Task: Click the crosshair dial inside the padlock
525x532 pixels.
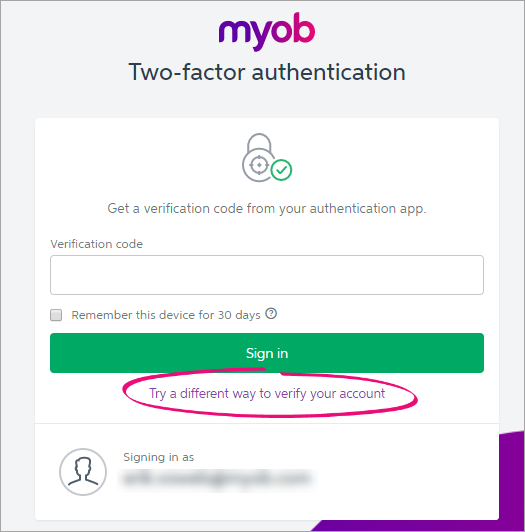Action: click(x=259, y=165)
